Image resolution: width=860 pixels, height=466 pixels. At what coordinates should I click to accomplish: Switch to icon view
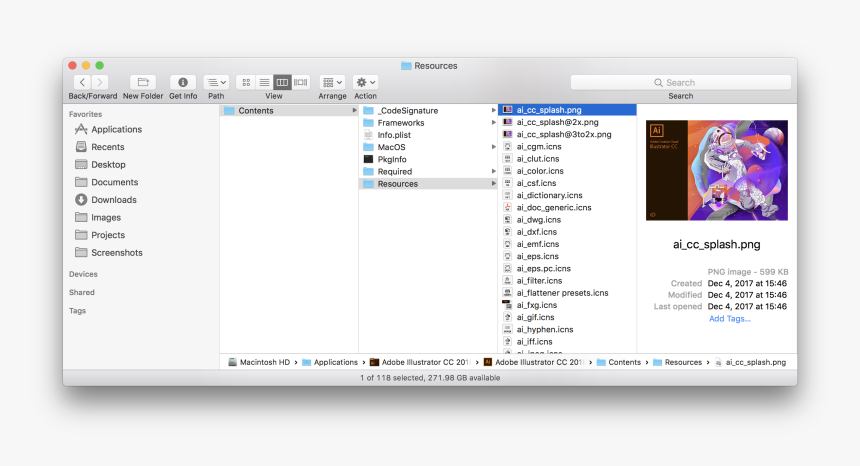246,82
